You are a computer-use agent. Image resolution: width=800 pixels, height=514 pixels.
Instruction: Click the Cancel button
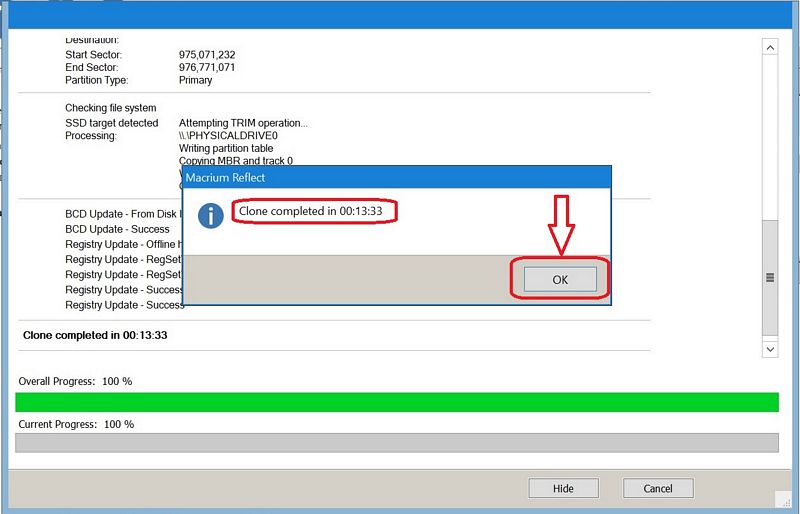click(658, 488)
